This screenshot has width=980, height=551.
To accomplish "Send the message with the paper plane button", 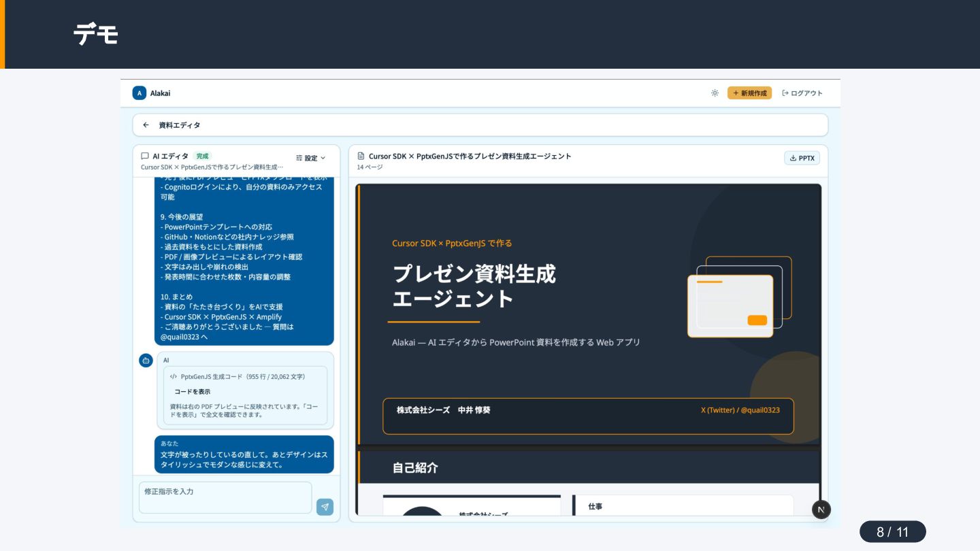I will point(325,507).
